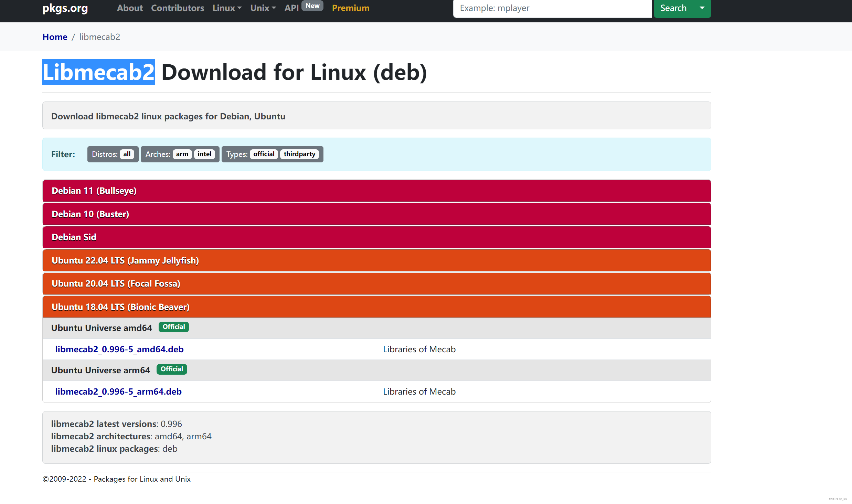Screen dimensions: 852x504
Task: Open libmecab2_0.996-5_amd64.deb package link
Action: click(119, 349)
